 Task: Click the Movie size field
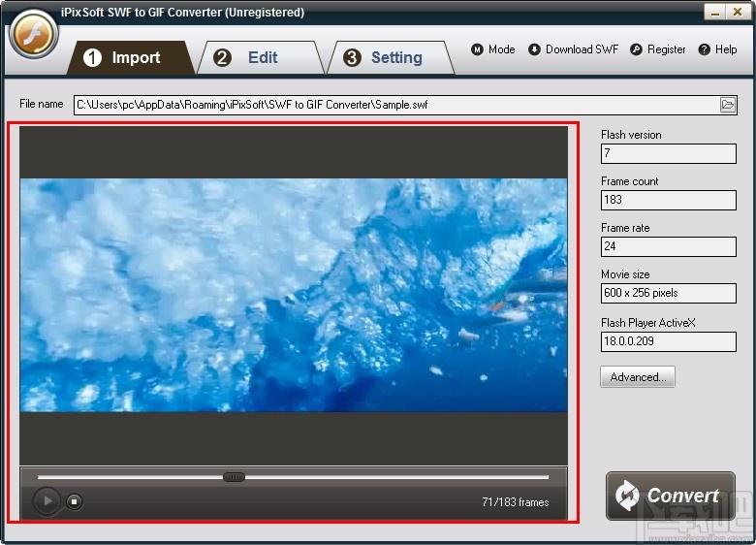click(x=668, y=293)
